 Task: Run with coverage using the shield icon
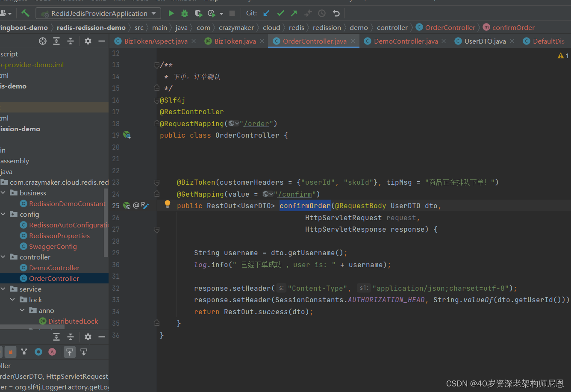pyautogui.click(x=198, y=13)
